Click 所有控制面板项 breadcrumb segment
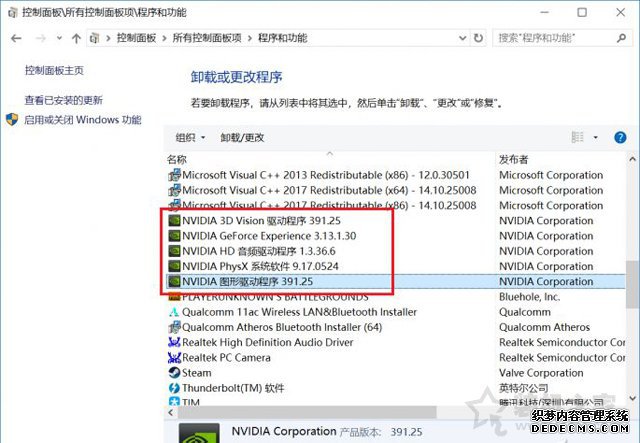This screenshot has height=443, width=640. click(x=207, y=38)
